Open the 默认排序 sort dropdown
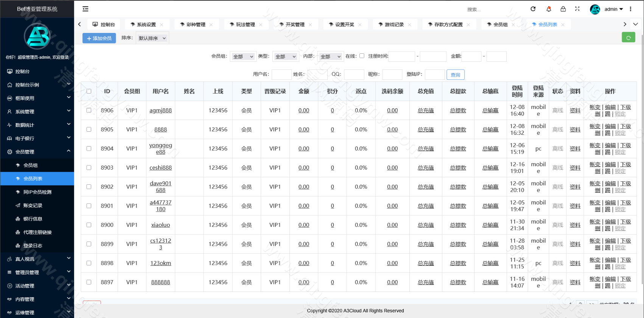This screenshot has width=644, height=318. pyautogui.click(x=152, y=38)
